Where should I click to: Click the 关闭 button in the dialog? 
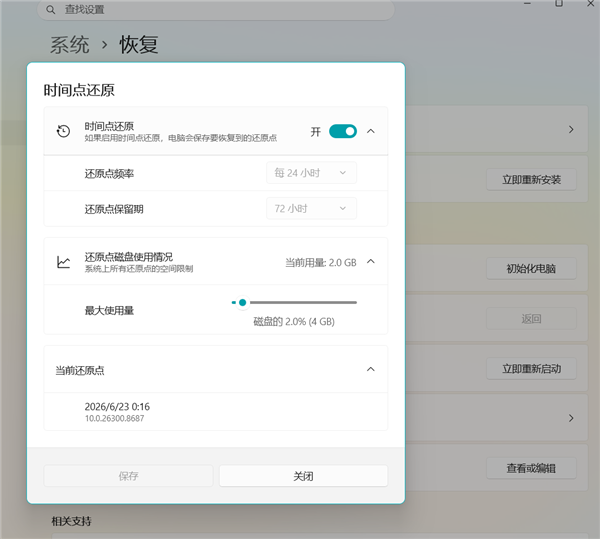tap(303, 476)
